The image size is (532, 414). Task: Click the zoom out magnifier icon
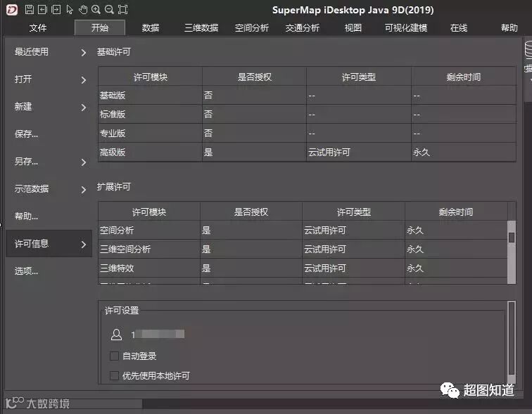(x=109, y=9)
